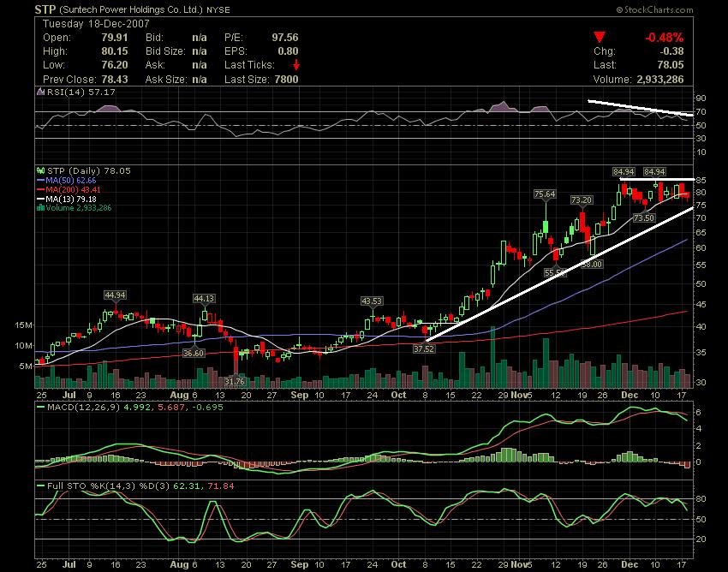This screenshot has width=728, height=572.
Task: Click the P/E value 97.56
Action: coord(285,38)
